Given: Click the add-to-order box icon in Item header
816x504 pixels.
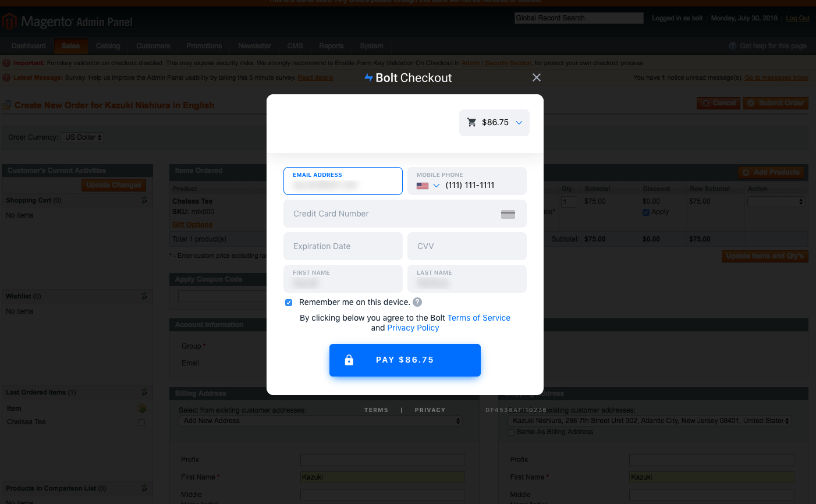Looking at the screenshot, I should (141, 409).
